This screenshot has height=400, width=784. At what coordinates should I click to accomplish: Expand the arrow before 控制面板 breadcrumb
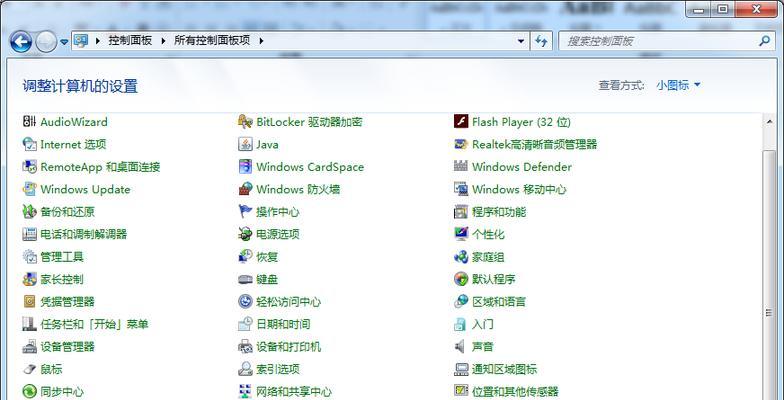tap(97, 41)
